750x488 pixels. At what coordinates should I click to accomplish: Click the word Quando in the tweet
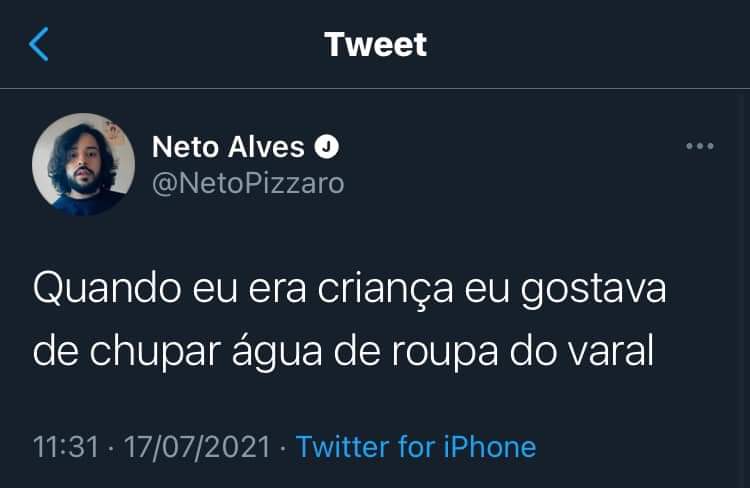(x=107, y=289)
